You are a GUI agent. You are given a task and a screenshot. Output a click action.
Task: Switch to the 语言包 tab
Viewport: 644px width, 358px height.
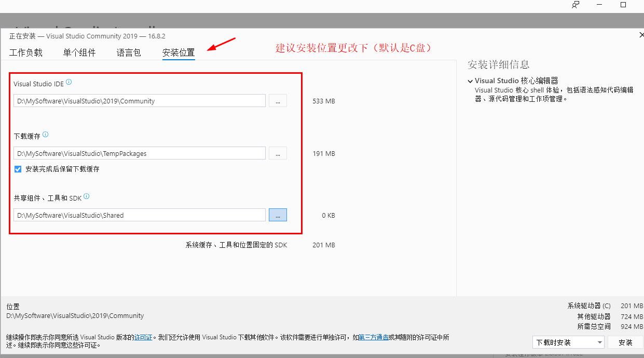[x=129, y=52]
